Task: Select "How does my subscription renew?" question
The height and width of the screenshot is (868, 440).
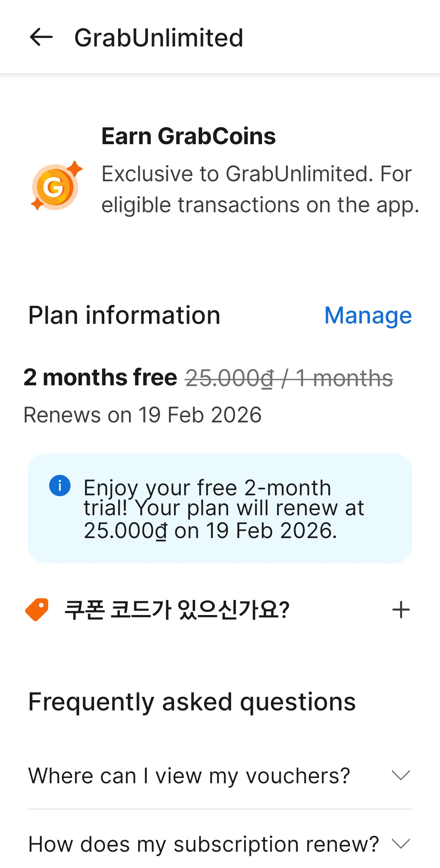Action: tap(204, 844)
